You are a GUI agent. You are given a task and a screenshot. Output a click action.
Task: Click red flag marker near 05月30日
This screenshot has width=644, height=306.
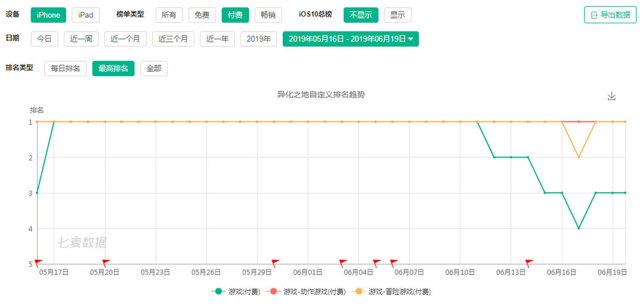(275, 262)
